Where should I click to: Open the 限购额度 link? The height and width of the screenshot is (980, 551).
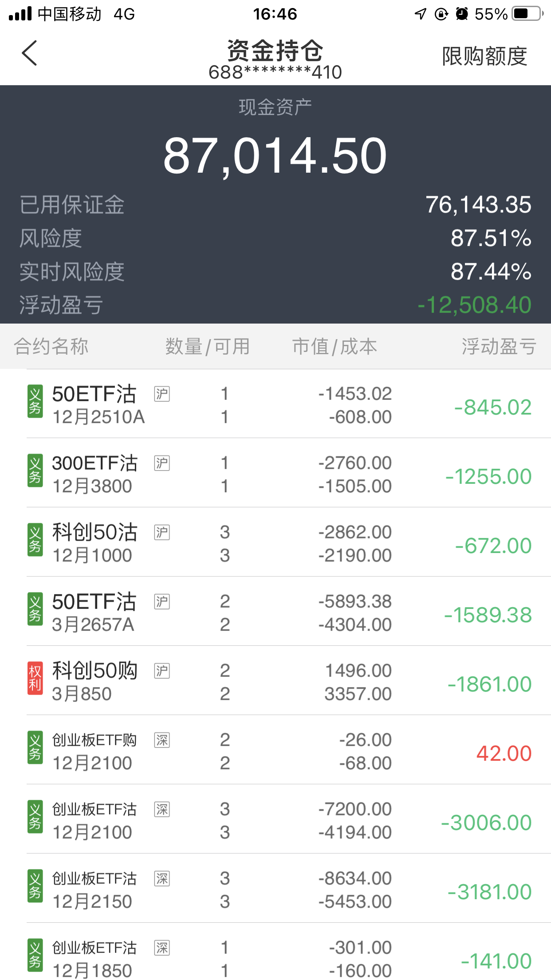tap(484, 56)
